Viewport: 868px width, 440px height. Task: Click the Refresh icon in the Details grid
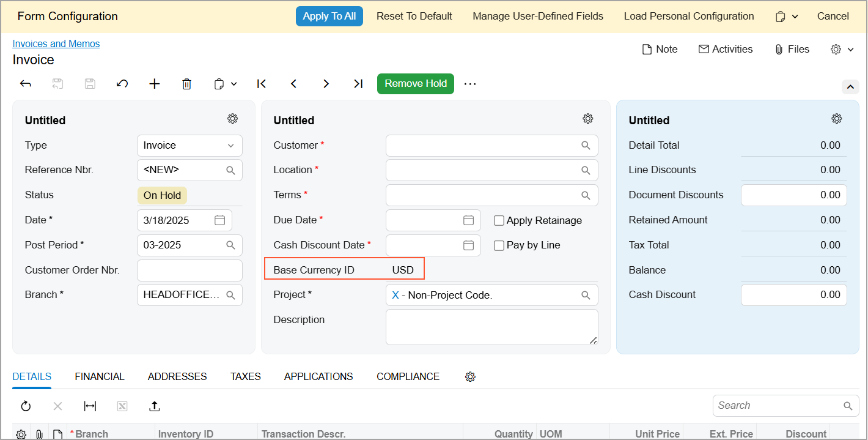pos(26,406)
